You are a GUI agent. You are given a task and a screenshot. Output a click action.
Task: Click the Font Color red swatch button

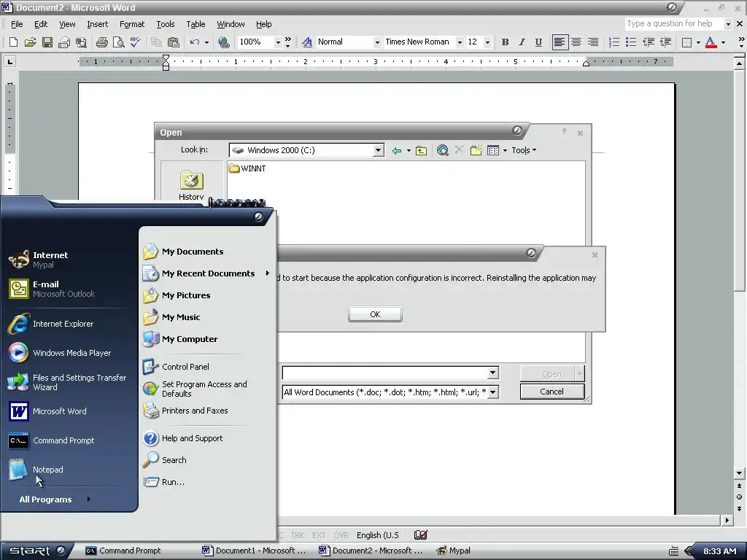pos(711,42)
